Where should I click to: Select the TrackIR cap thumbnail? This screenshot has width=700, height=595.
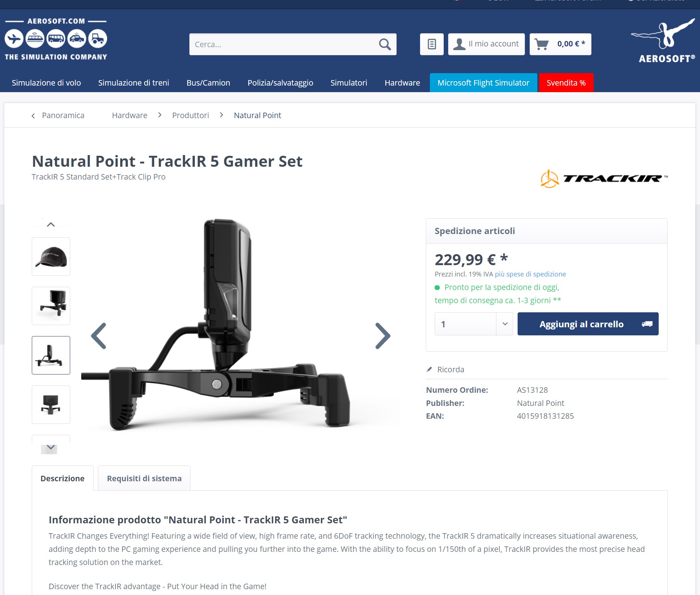(51, 256)
